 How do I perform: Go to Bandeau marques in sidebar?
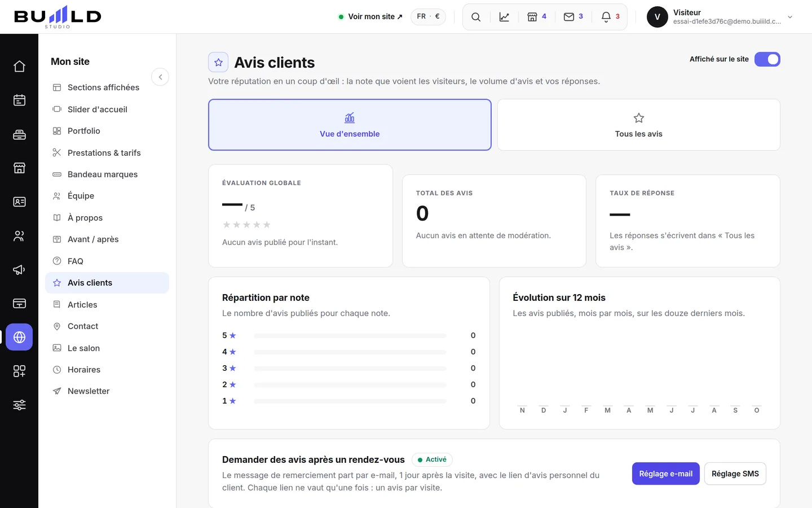pyautogui.click(x=107, y=174)
